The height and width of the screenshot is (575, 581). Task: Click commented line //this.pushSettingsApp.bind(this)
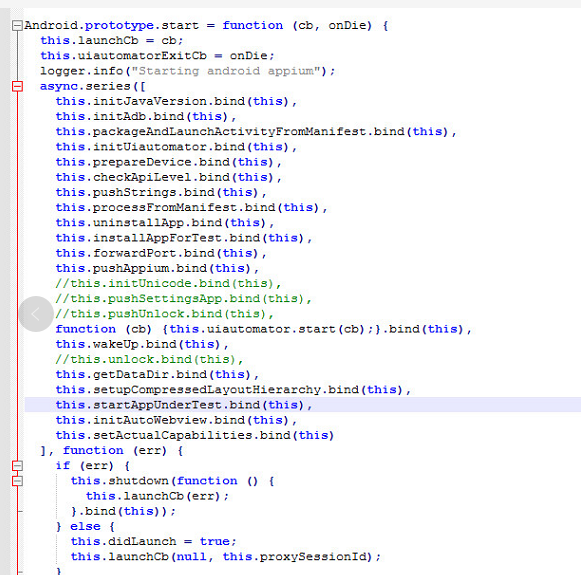point(184,299)
